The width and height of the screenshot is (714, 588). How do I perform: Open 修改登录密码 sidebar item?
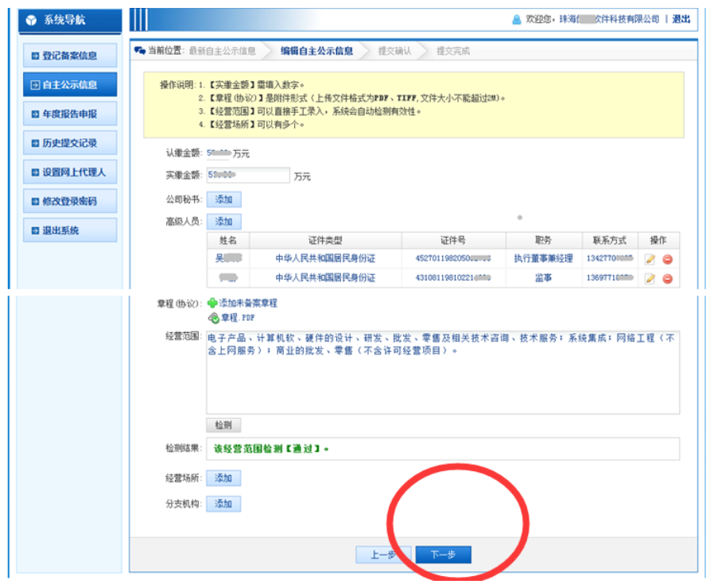[70, 201]
